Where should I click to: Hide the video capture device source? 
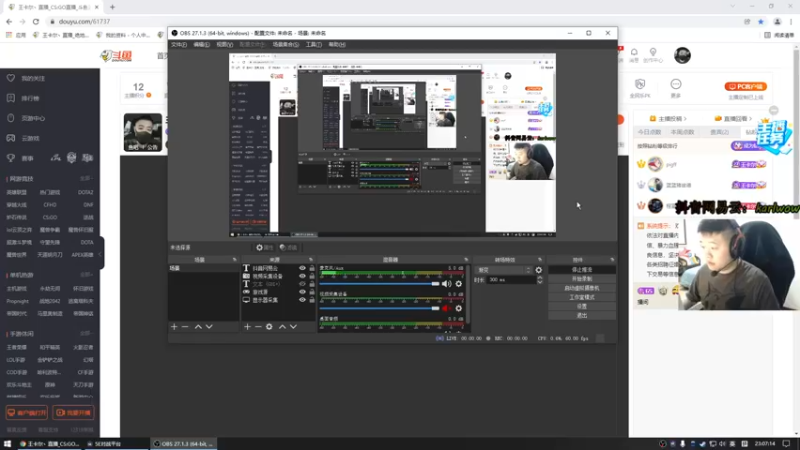[x=302, y=276]
